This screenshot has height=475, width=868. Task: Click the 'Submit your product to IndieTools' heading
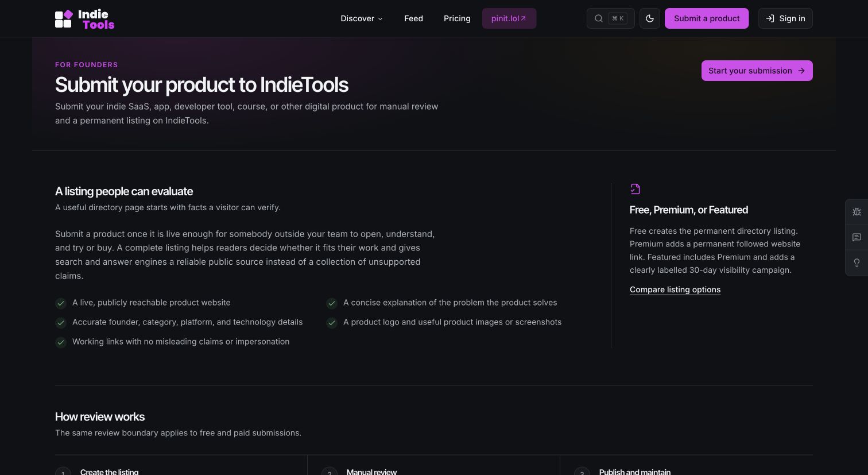(x=201, y=85)
